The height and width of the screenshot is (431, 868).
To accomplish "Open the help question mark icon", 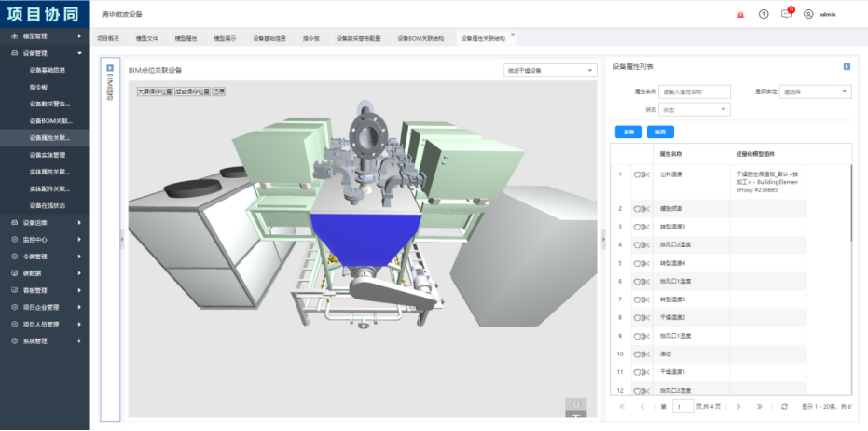I will (764, 14).
